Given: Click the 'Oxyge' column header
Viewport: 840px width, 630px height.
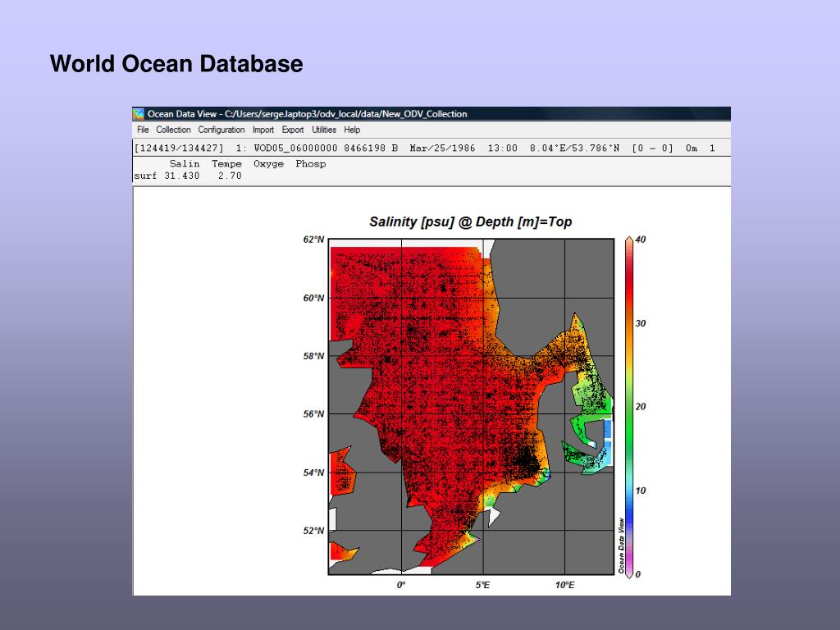Looking at the screenshot, I should click(268, 164).
